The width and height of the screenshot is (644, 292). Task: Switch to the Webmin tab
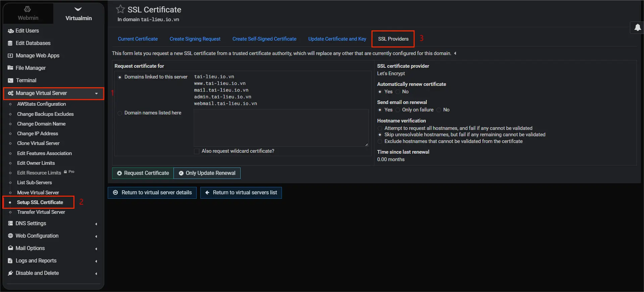28,13
